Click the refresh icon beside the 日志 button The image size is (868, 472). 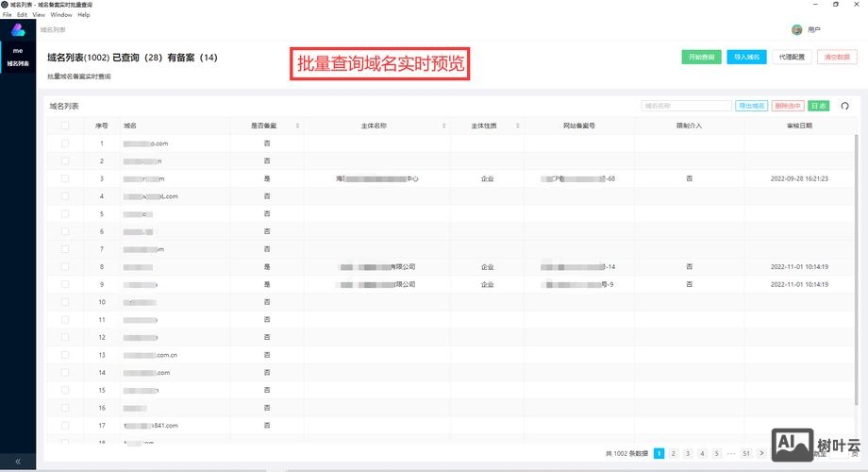point(845,107)
